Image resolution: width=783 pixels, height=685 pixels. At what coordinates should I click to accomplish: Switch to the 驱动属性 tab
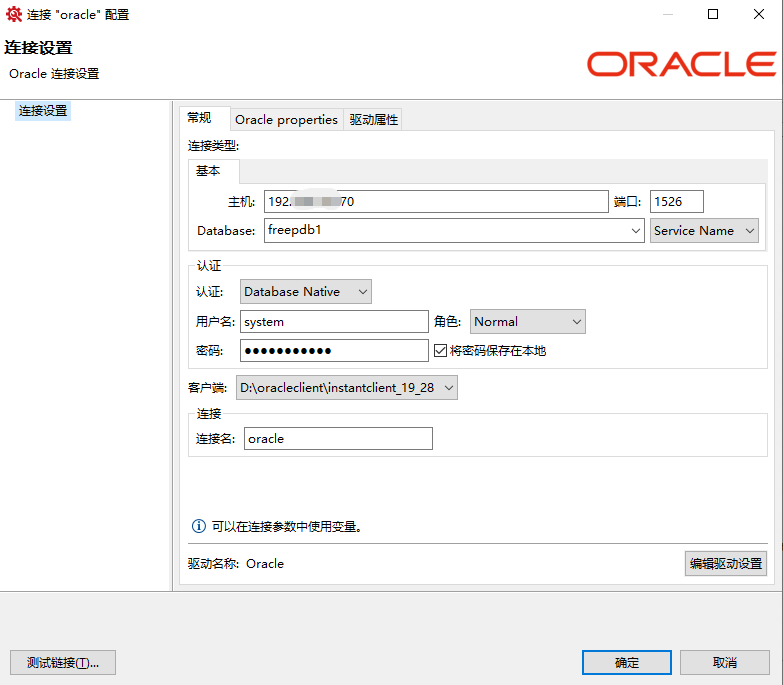pyautogui.click(x=374, y=119)
